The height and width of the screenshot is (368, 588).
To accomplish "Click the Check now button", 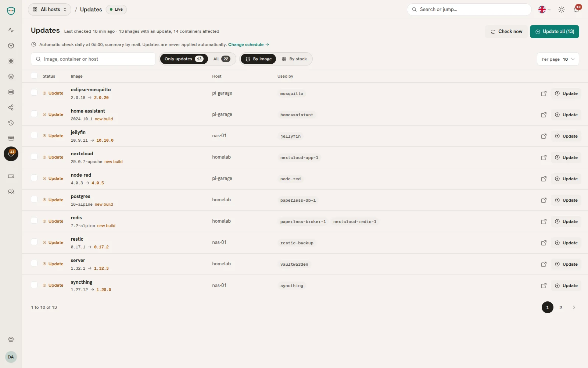I will point(506,32).
